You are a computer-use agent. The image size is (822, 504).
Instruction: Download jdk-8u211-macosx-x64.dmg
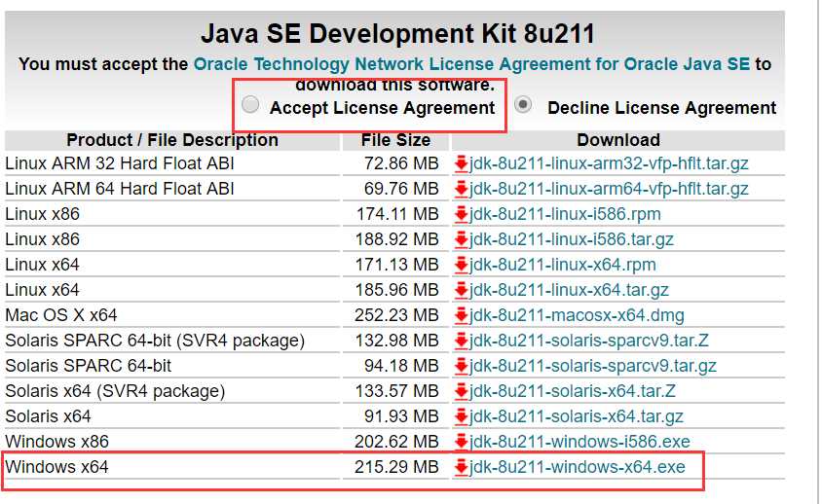577,315
